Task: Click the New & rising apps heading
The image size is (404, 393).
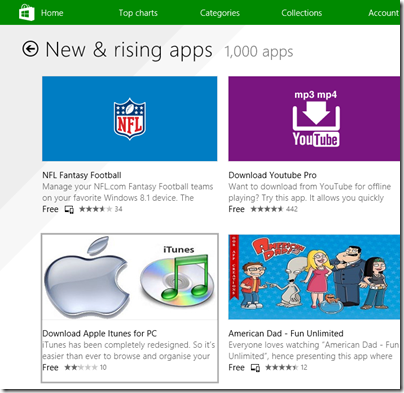Action: pyautogui.click(x=129, y=50)
